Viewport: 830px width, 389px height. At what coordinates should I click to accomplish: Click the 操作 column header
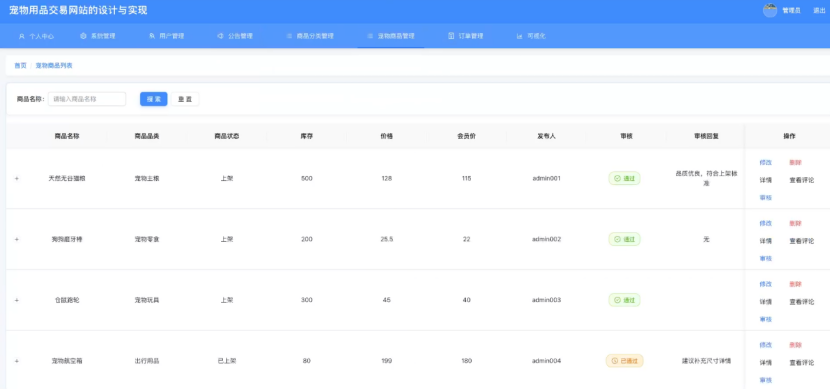789,136
